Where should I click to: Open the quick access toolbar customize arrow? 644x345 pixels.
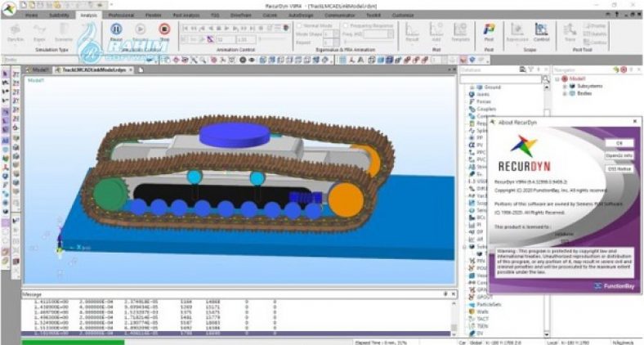click(x=111, y=6)
